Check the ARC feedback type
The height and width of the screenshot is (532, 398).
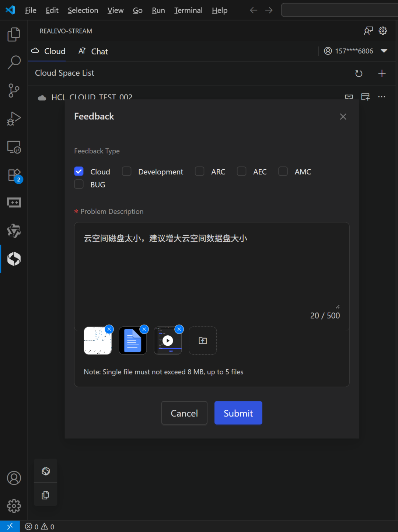(x=200, y=172)
